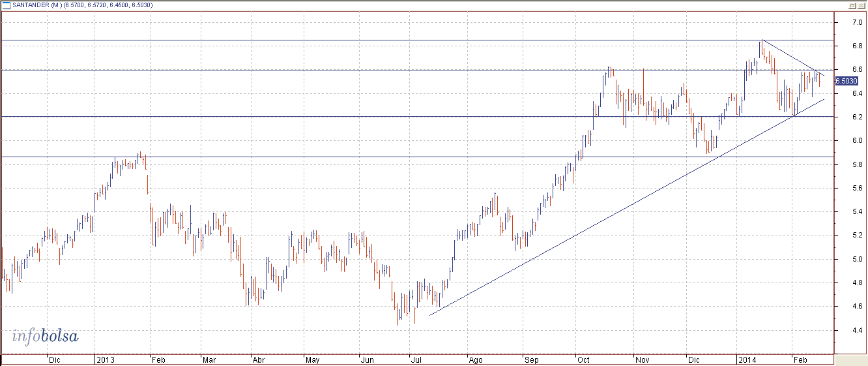
Task: Click the chart window icon beside SANTANDER title
Action: coord(5,5)
